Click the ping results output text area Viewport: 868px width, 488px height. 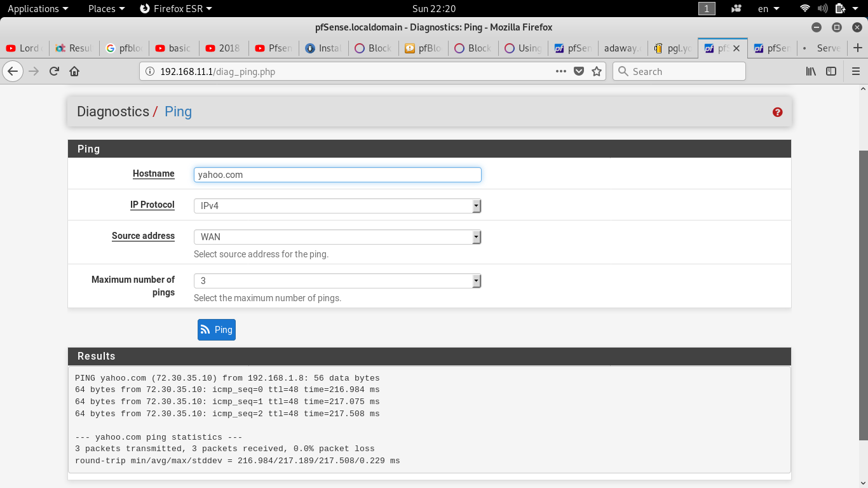[430, 419]
